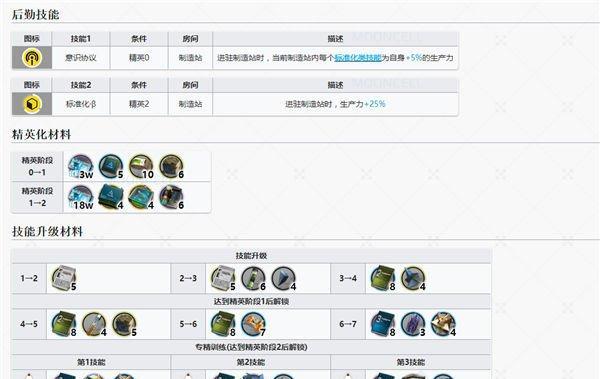Click the 3→4 skill level label
This screenshot has height=379, width=600.
[348, 278]
